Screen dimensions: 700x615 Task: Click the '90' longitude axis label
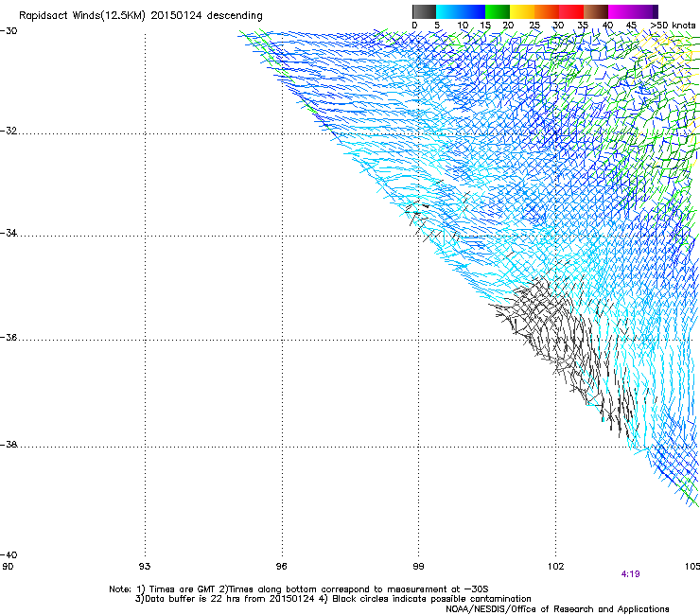[8, 567]
